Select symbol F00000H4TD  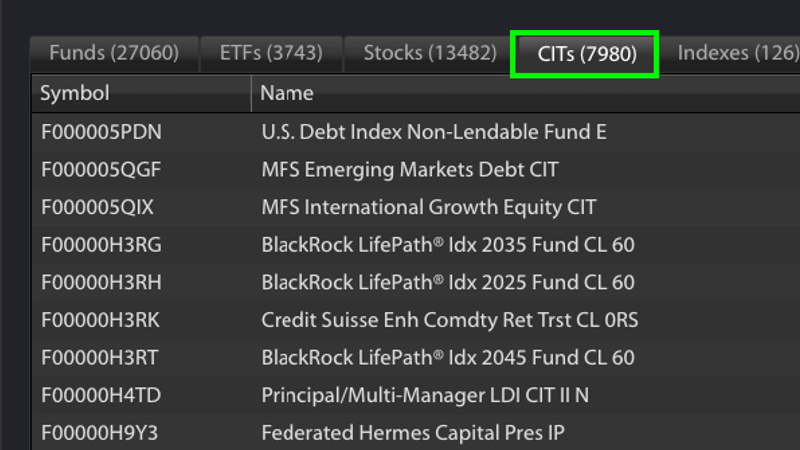(x=101, y=395)
